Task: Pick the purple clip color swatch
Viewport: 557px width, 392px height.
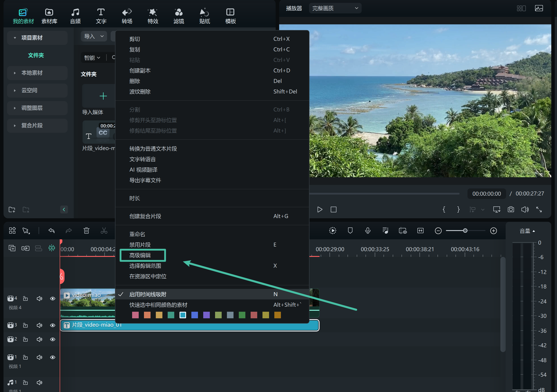Action: point(207,315)
